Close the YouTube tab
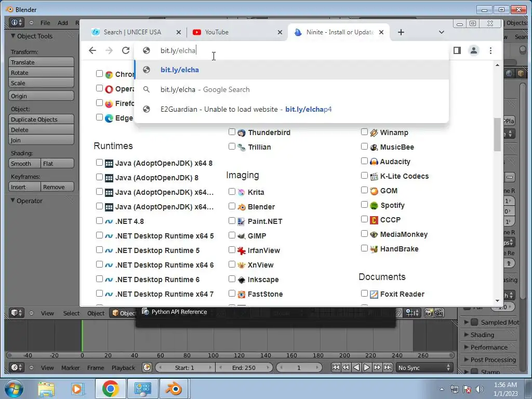 click(x=280, y=32)
